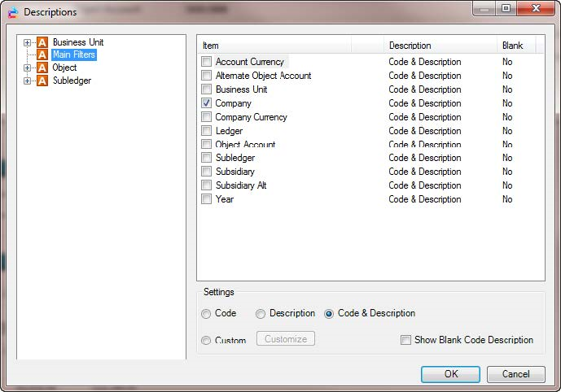Select the Code radio button
This screenshot has height=392, width=561.
[206, 314]
